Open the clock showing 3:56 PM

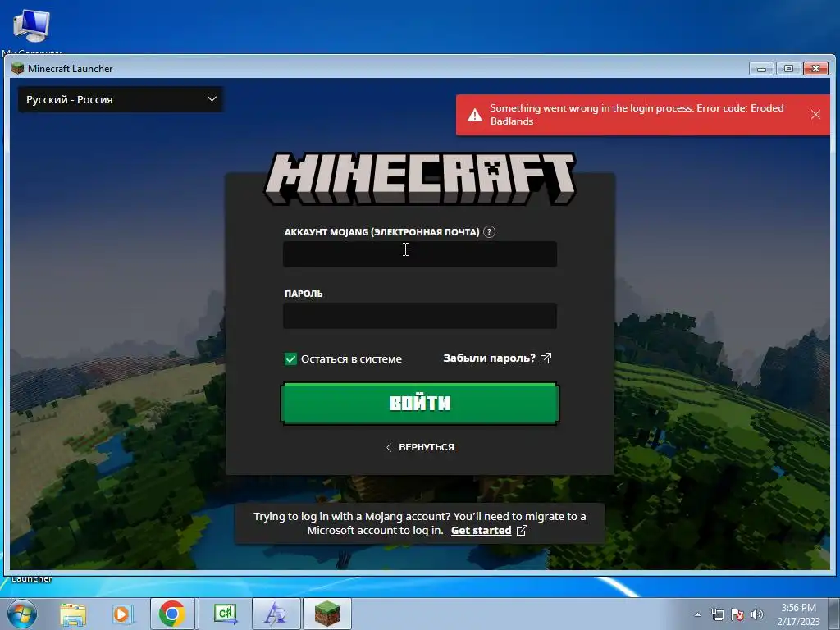pyautogui.click(x=798, y=614)
